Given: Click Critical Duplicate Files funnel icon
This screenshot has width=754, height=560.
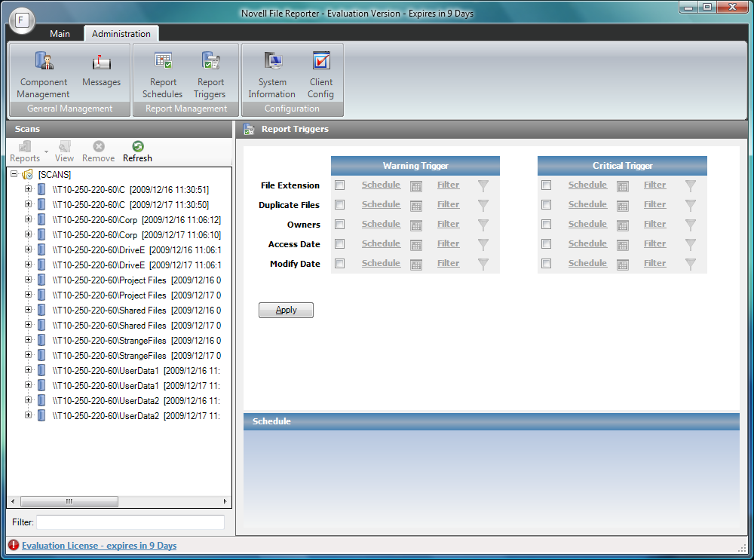Looking at the screenshot, I should (x=691, y=205).
